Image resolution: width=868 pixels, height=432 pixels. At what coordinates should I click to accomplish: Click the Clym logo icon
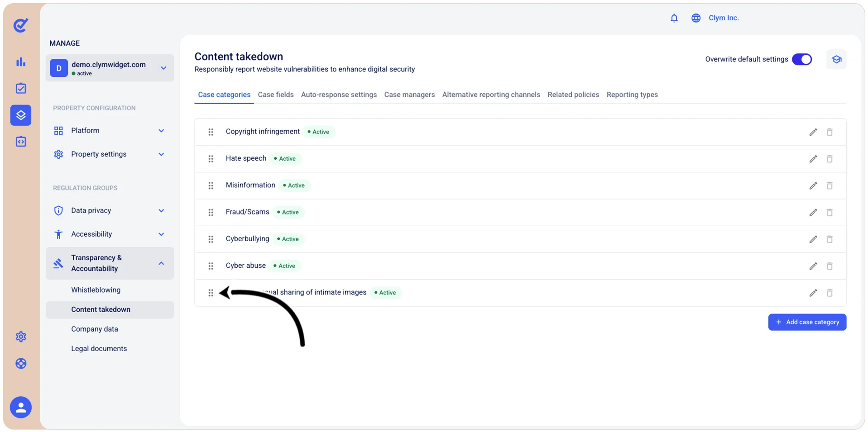pyautogui.click(x=21, y=25)
